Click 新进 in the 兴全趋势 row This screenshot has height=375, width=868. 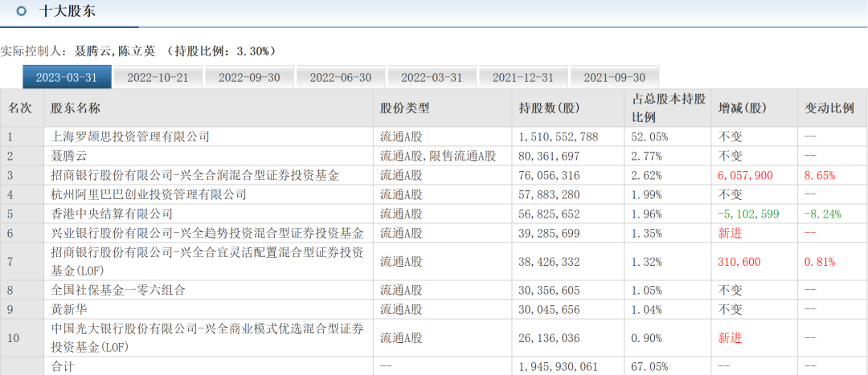pyautogui.click(x=730, y=233)
